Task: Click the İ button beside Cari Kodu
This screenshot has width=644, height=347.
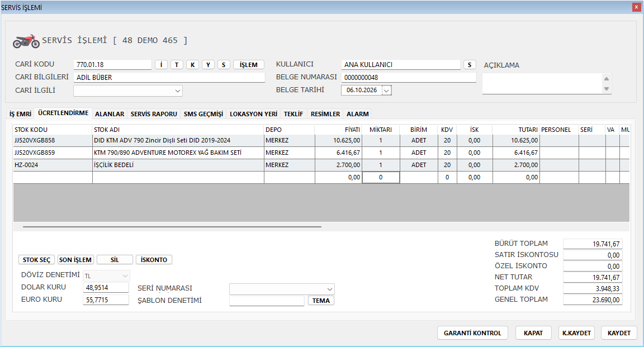Action: click(161, 64)
